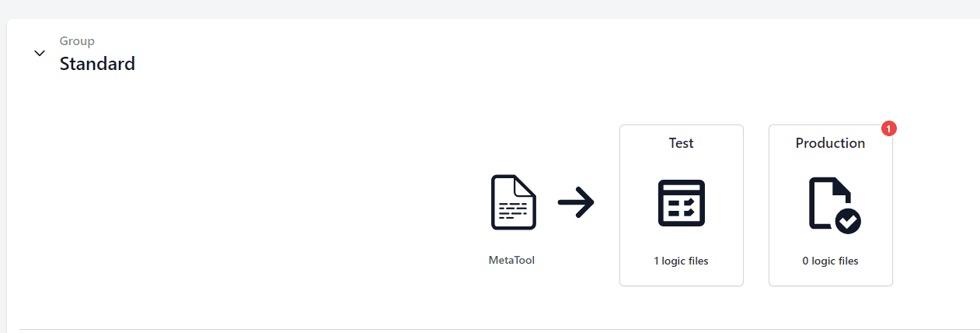
Task: Click the Production card title
Action: click(x=830, y=143)
